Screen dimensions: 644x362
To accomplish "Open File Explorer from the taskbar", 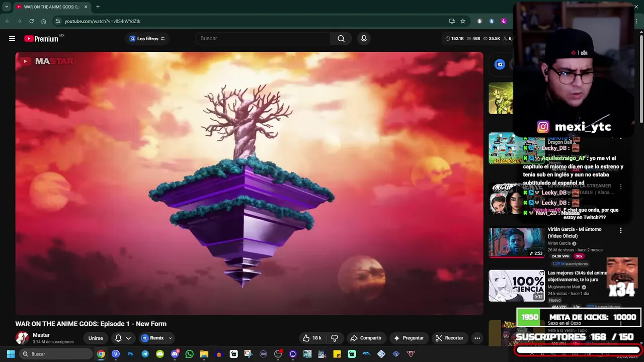I will pyautogui.click(x=204, y=354).
